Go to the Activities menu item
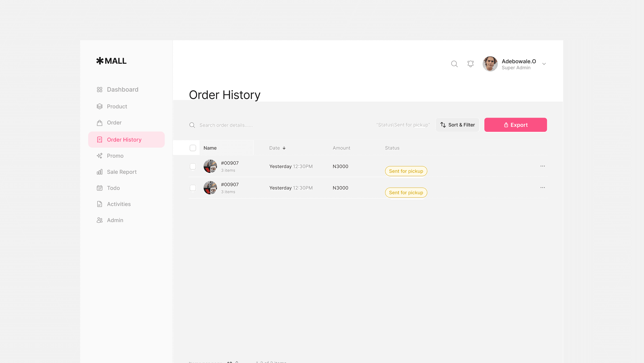This screenshot has height=363, width=644. pos(119,204)
